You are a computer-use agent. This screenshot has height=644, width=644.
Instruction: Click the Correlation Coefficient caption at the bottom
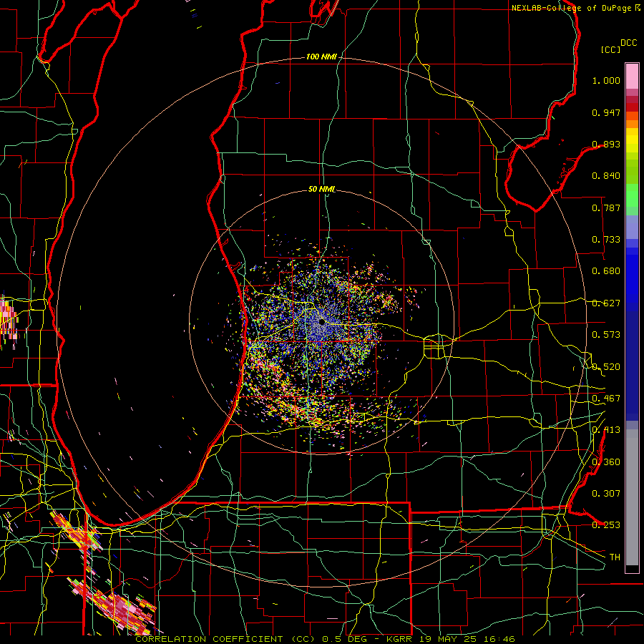tap(325, 639)
